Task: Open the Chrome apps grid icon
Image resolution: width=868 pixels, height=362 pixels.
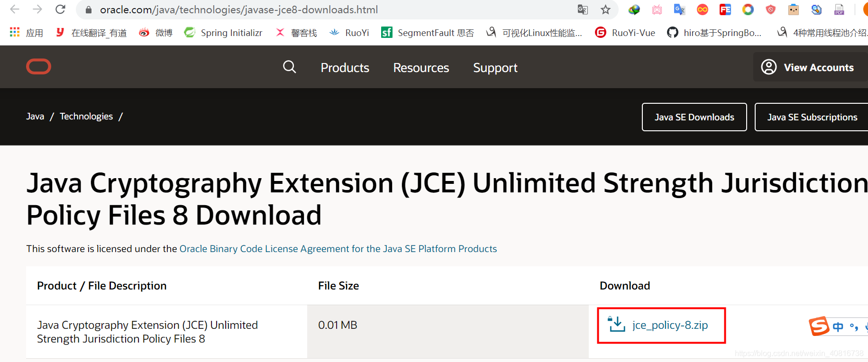Action: (x=15, y=32)
